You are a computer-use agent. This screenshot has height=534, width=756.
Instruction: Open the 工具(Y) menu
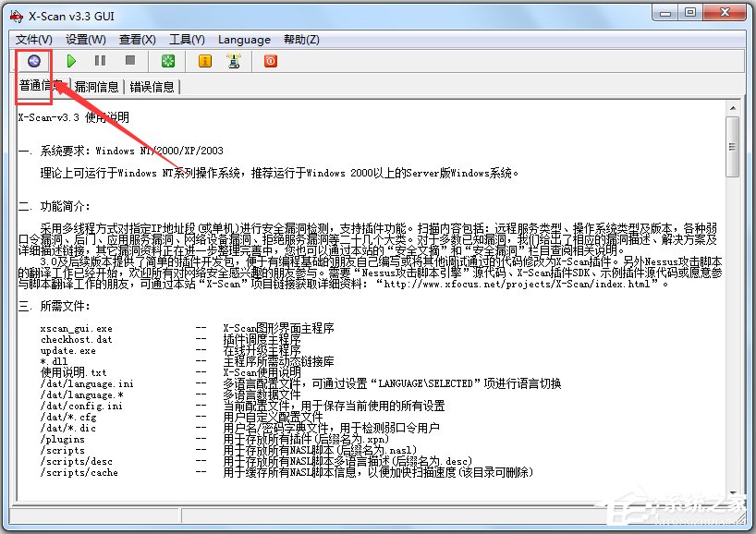[187, 40]
